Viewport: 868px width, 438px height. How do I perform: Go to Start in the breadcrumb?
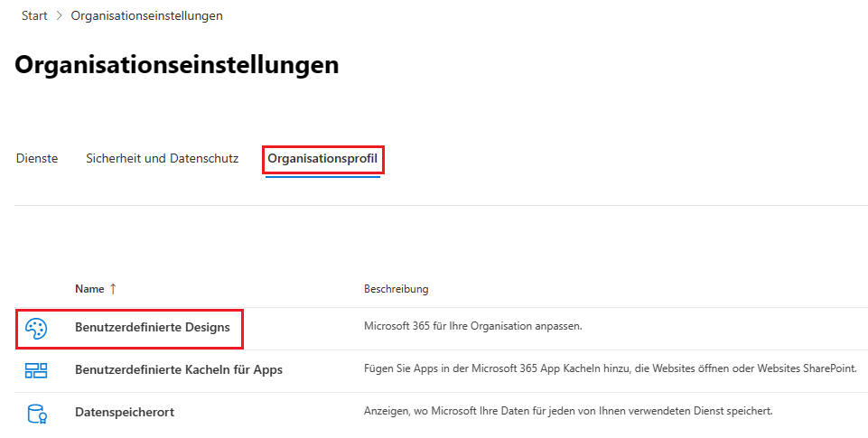coord(34,15)
